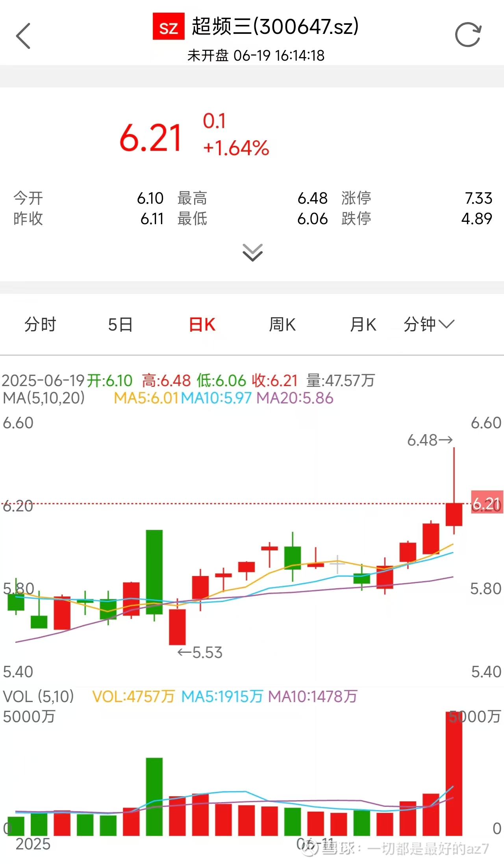
Task: Expand more quote details with double chevron
Action: 252,253
